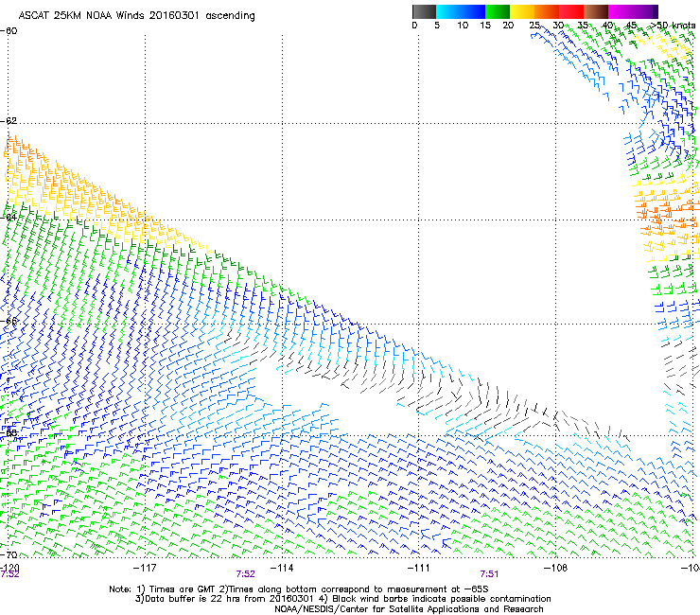Click the '>50 knots' legend label
This screenshot has width=700, height=615.
(x=674, y=26)
